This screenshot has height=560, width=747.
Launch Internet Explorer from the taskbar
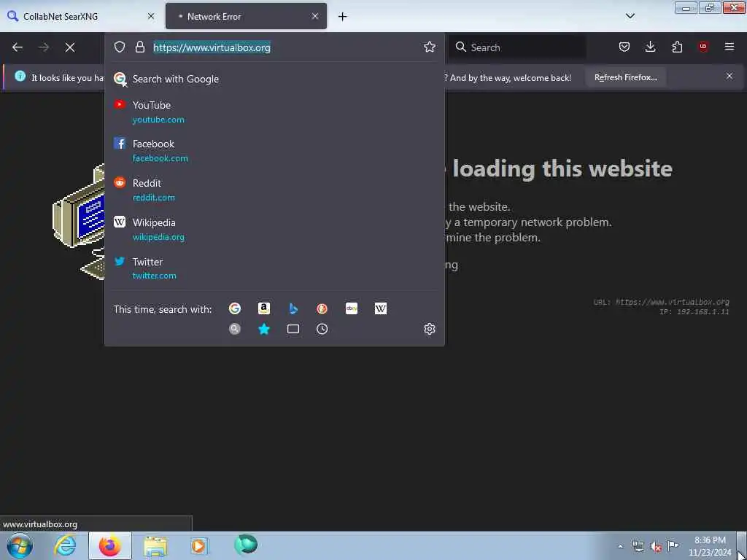[65, 545]
